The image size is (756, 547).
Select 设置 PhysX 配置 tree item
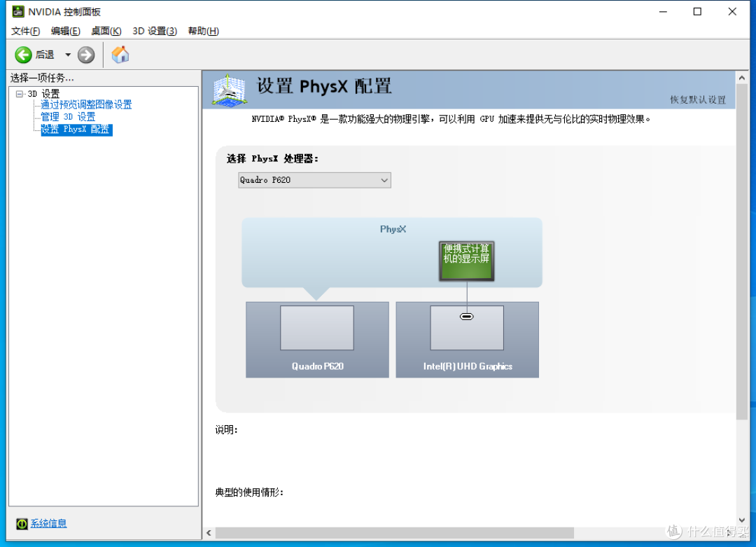[76, 130]
